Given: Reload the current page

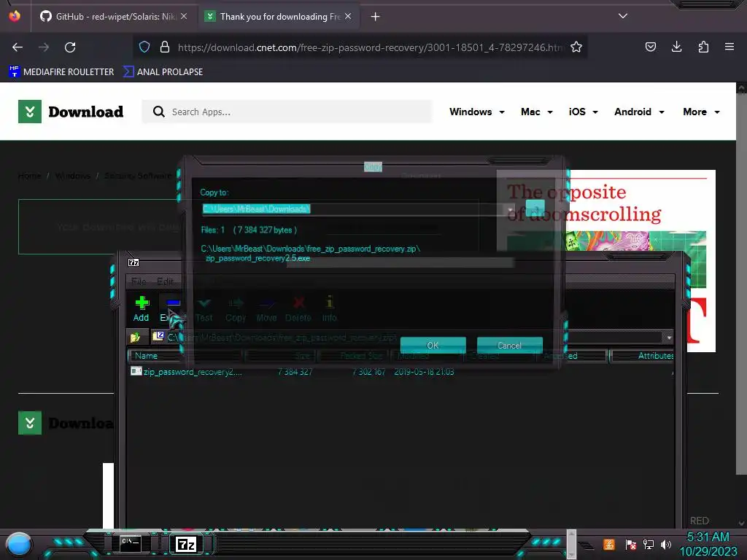Looking at the screenshot, I should tap(70, 47).
